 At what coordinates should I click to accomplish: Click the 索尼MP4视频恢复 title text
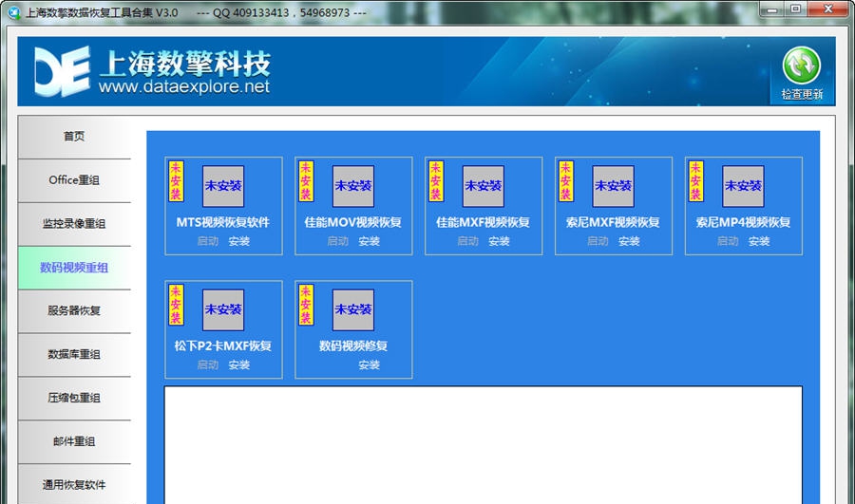(743, 222)
